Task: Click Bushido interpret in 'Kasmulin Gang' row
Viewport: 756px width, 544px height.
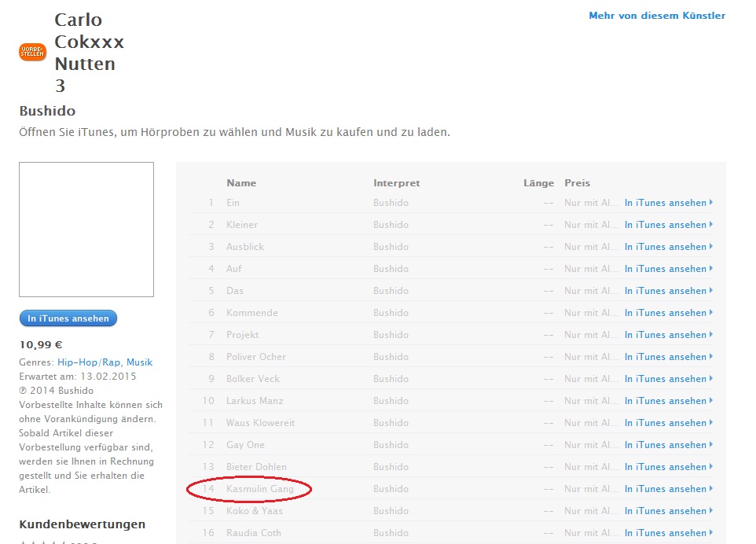Action: (x=391, y=489)
